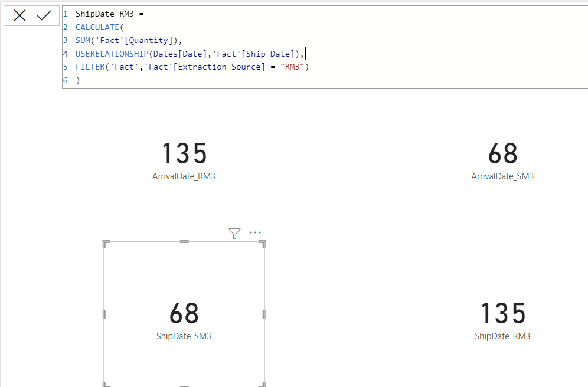The width and height of the screenshot is (588, 387).
Task: Click Dates[Date] reference in formula
Action: click(x=180, y=54)
